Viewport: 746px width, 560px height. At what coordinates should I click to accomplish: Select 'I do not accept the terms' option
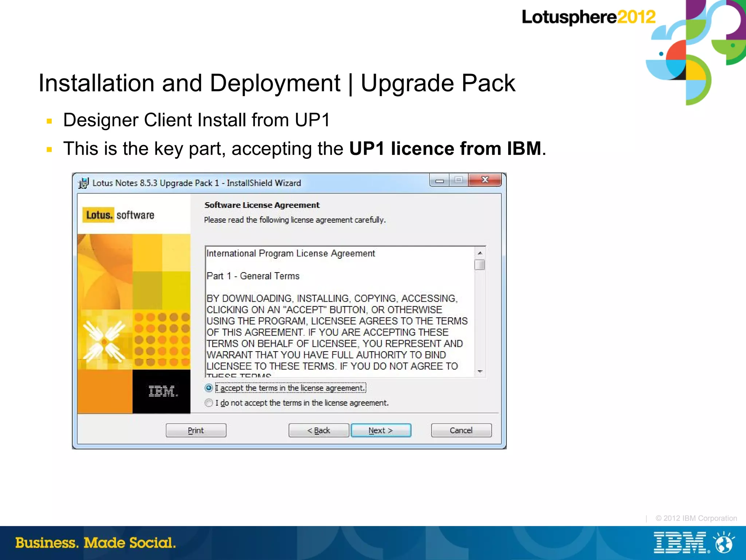pos(209,403)
